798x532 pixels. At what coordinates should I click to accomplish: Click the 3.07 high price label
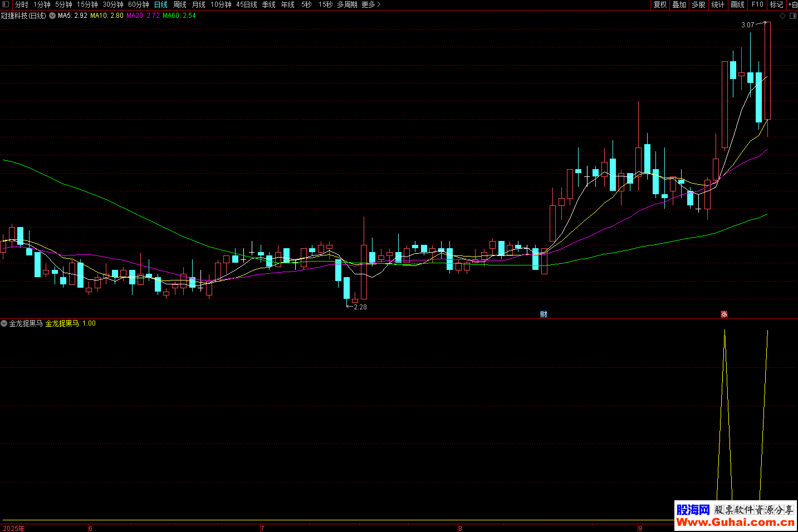click(747, 25)
